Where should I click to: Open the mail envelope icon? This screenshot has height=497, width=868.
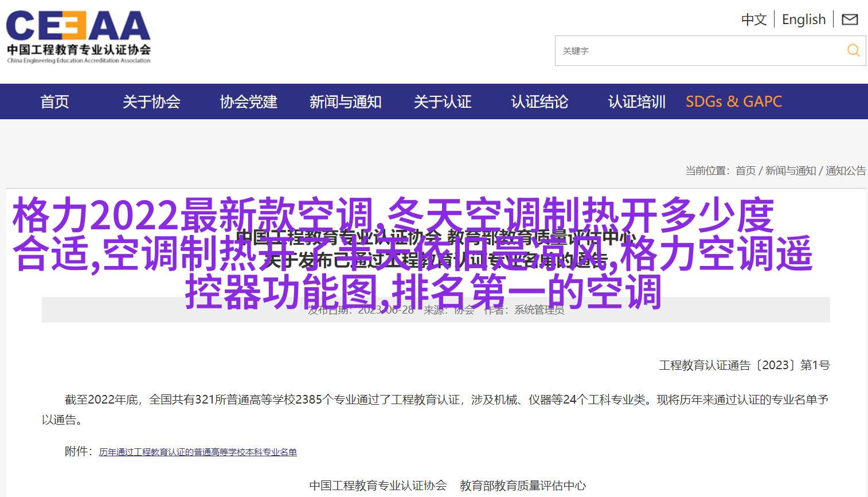coord(850,19)
